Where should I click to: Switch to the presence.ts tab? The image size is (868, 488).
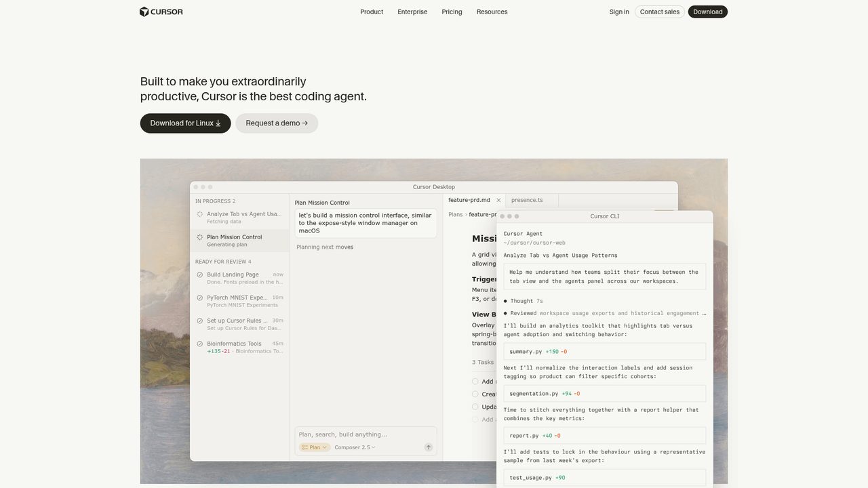(527, 201)
